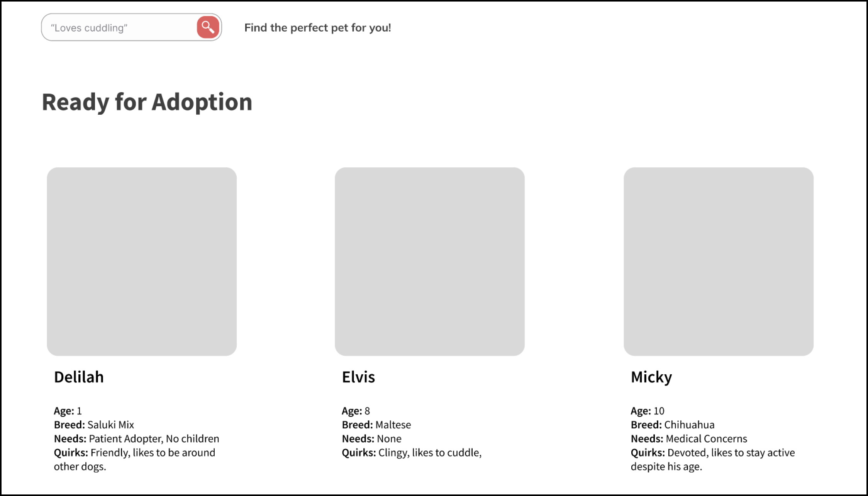
Task: Click the red magnifying glass search icon
Action: pyautogui.click(x=208, y=27)
